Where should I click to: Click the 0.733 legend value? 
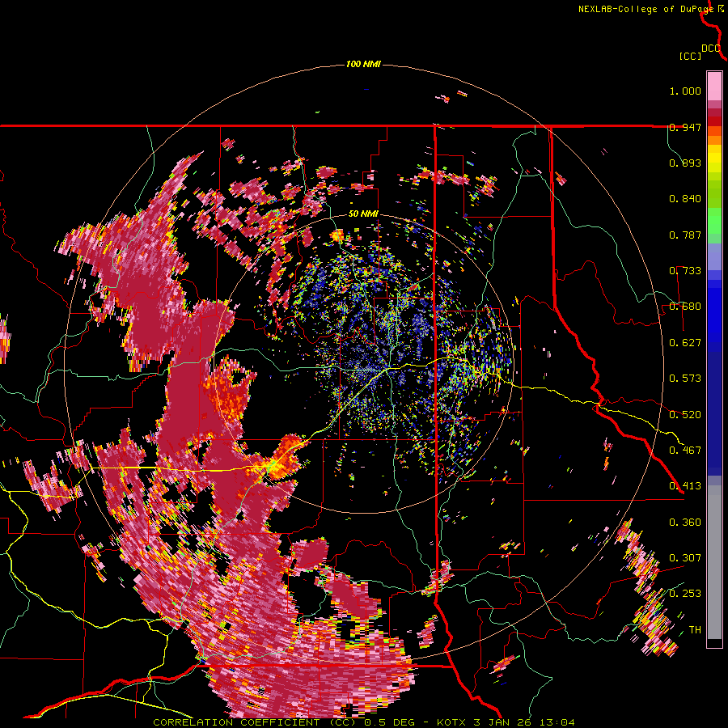click(x=685, y=271)
